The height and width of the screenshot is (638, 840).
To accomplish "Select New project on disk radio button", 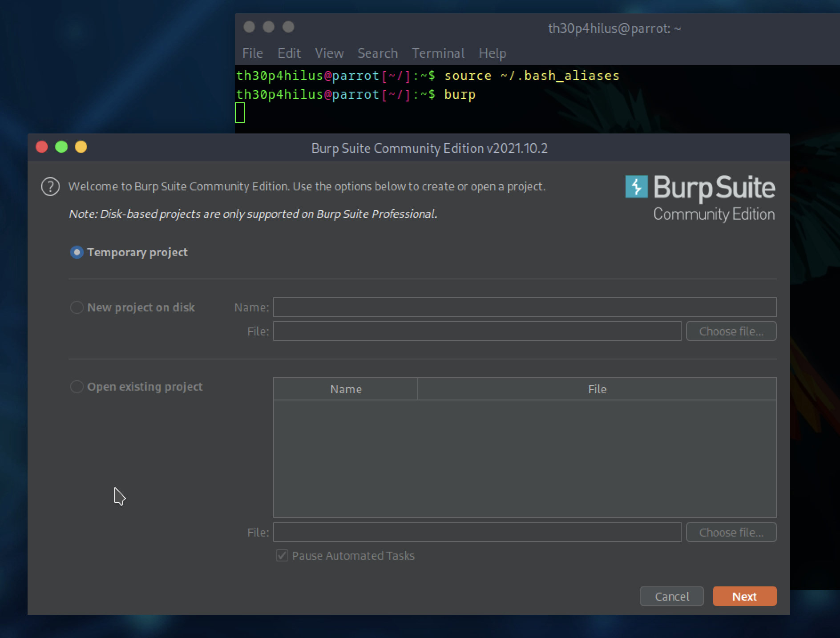I will pyautogui.click(x=77, y=307).
